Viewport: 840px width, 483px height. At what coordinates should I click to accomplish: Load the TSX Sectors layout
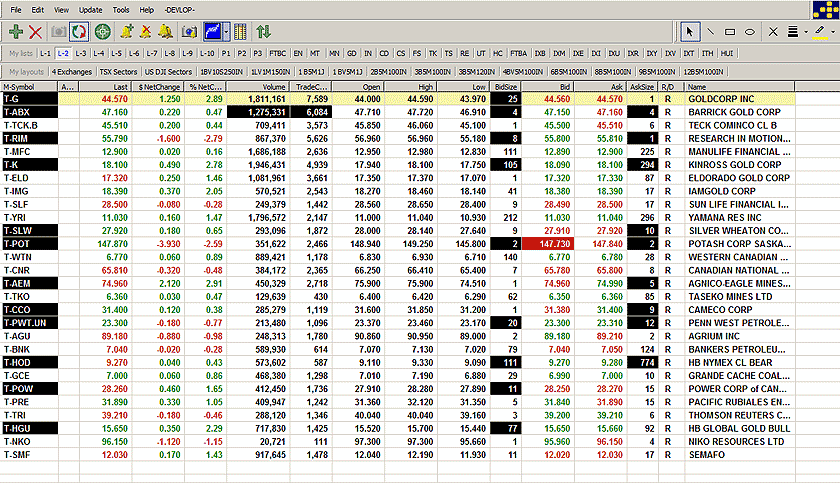pyautogui.click(x=118, y=72)
